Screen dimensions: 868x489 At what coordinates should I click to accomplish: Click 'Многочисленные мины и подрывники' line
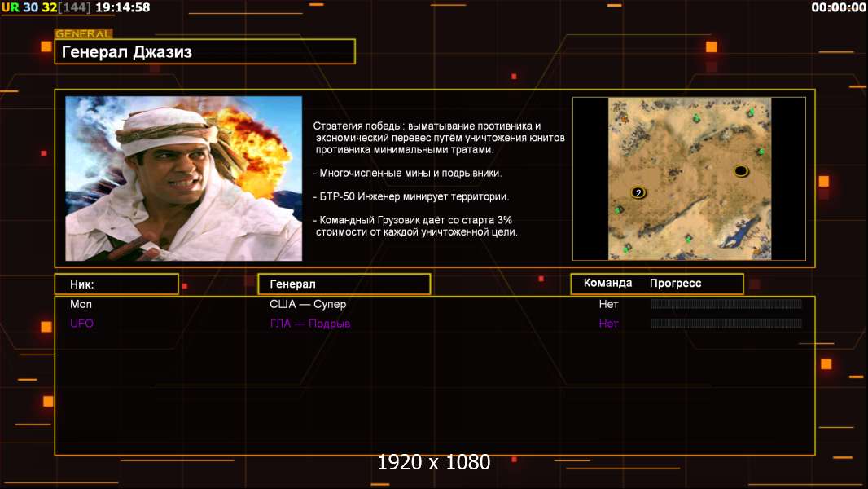click(407, 174)
